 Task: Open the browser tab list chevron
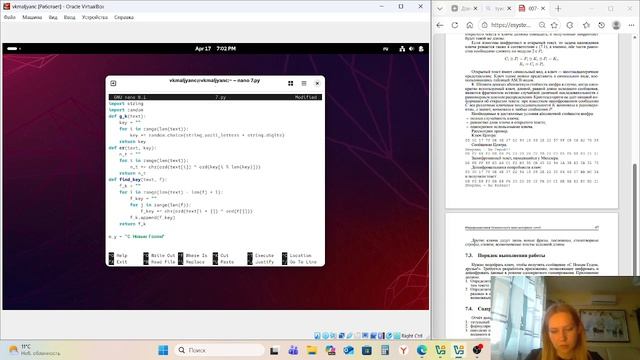coord(440,9)
